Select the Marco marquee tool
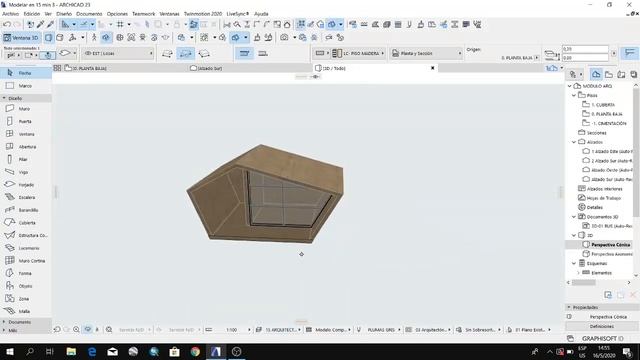The image size is (640, 360). coord(25,86)
